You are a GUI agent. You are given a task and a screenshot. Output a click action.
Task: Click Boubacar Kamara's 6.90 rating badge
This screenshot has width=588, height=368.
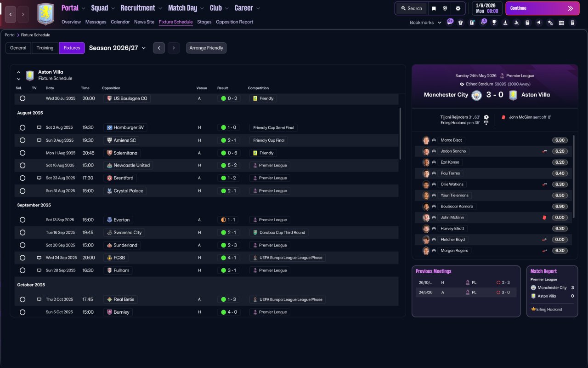(560, 207)
